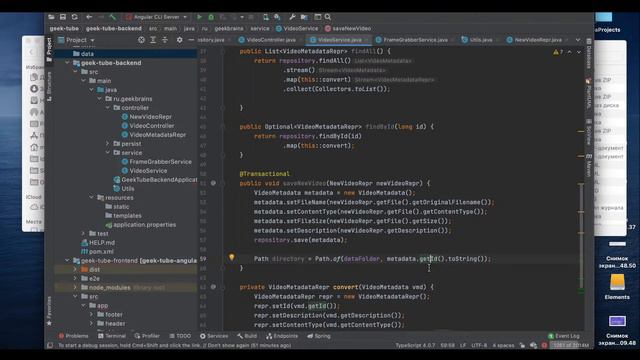Open the Services tool window

tap(214, 336)
